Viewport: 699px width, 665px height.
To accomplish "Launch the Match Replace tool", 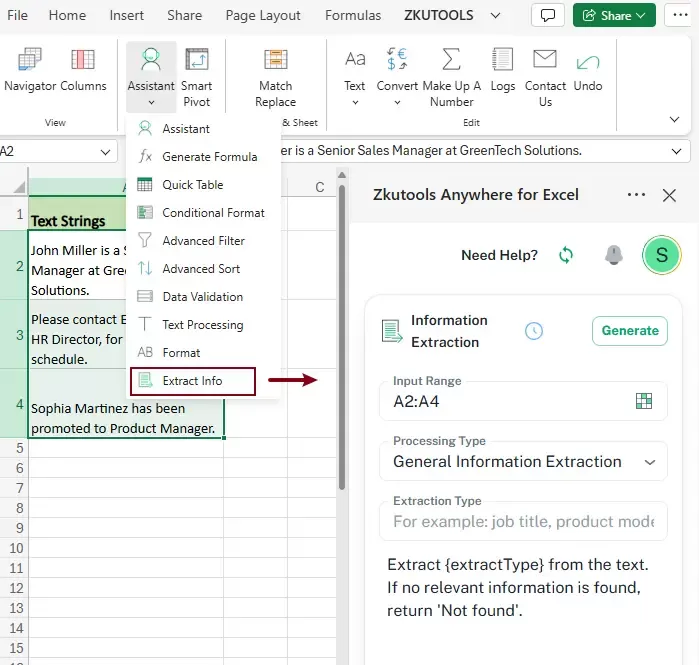I will pyautogui.click(x=275, y=59).
